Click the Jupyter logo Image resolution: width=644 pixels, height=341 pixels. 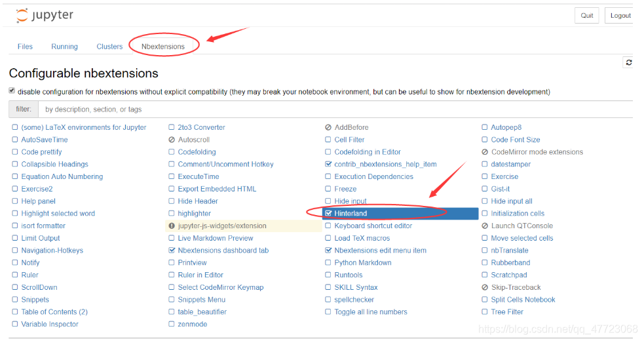click(x=45, y=15)
